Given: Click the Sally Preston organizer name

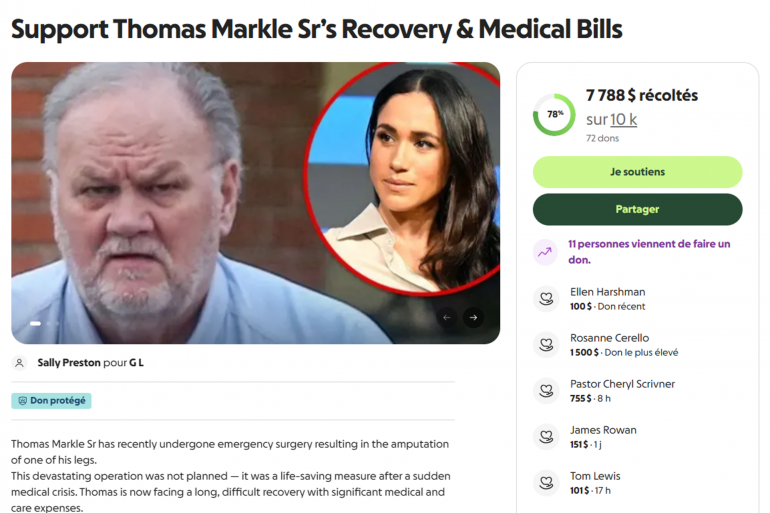Looking at the screenshot, I should coord(69,363).
